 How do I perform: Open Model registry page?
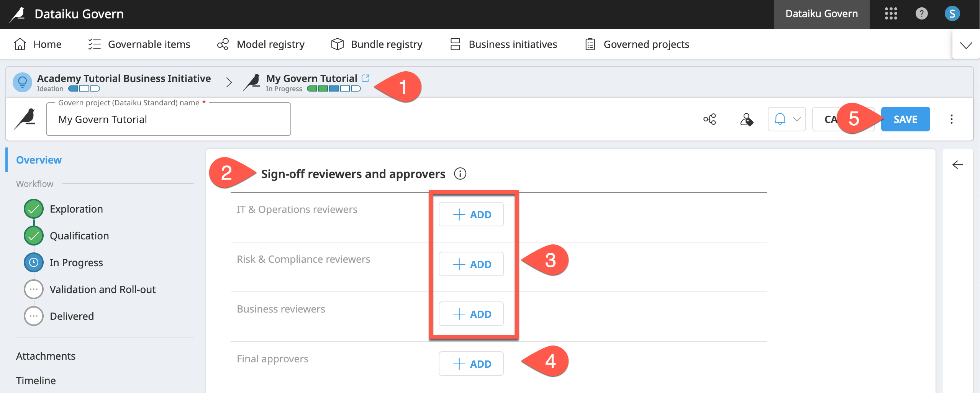[x=261, y=44]
